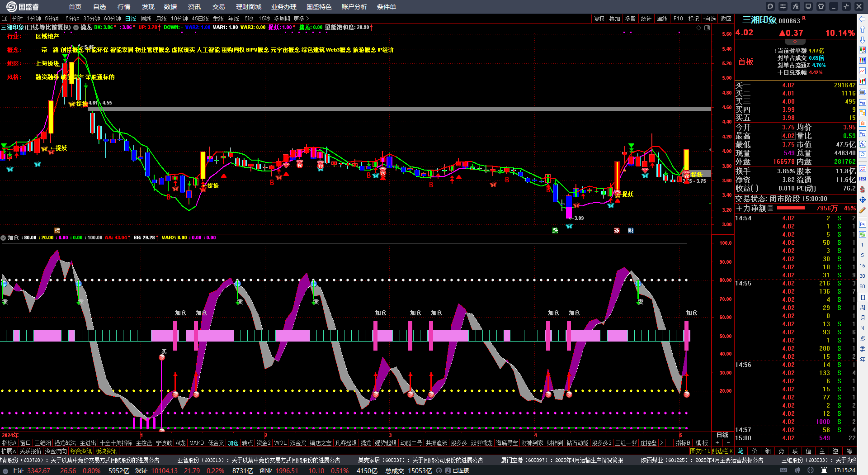Open the F10 company info icon in sidebar
Viewport: 868px width, 475px height.
click(863, 103)
